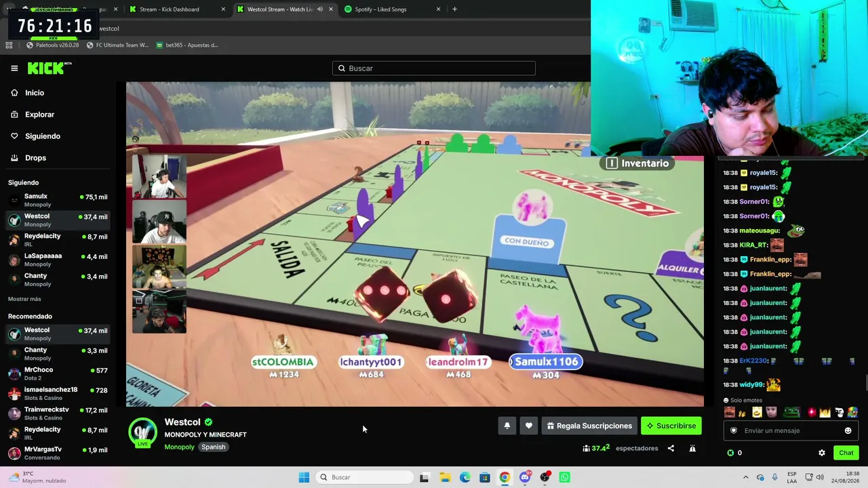Click the Regala Suscripciones button

pyautogui.click(x=589, y=426)
